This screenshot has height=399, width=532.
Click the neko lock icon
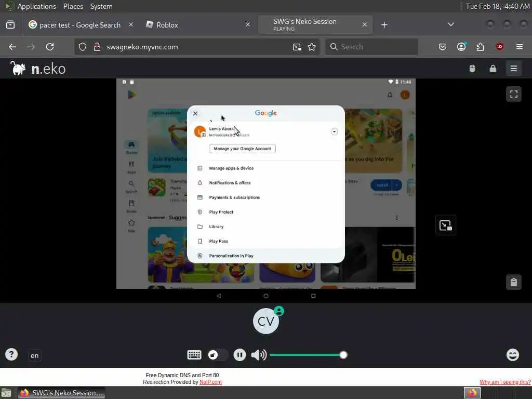click(493, 69)
